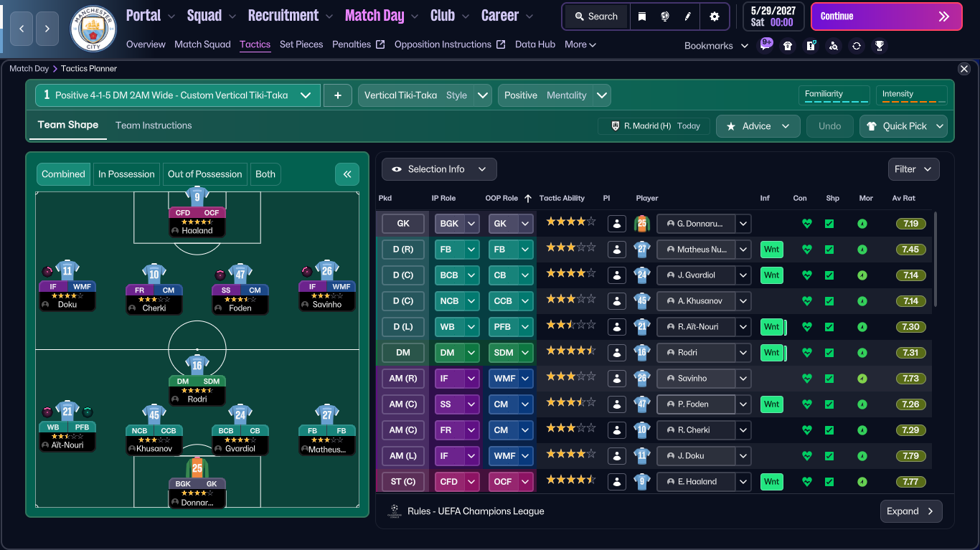The image size is (980, 550).
Task: Toggle Shp checkbox for J. Gvardiol
Action: 829,275
